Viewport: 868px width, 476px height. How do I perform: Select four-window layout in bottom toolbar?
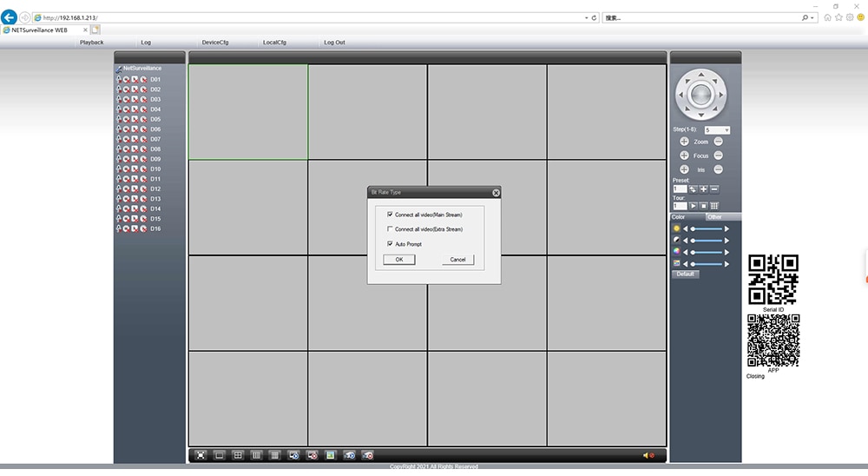click(x=238, y=455)
